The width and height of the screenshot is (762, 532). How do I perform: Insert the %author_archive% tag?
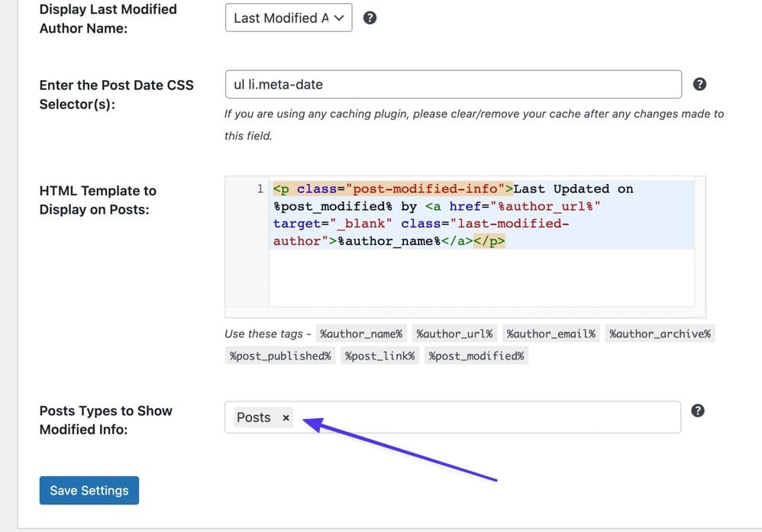[x=660, y=333]
